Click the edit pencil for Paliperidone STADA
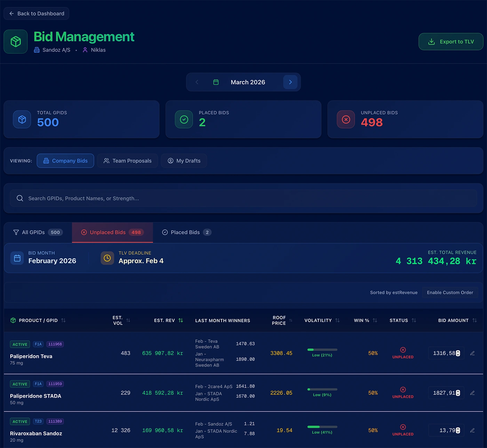Viewport: 487px width, 448px height. tap(472, 393)
